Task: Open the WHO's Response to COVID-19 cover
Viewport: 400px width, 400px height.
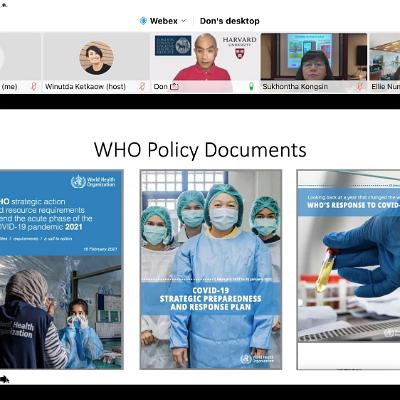Action: 348,269
